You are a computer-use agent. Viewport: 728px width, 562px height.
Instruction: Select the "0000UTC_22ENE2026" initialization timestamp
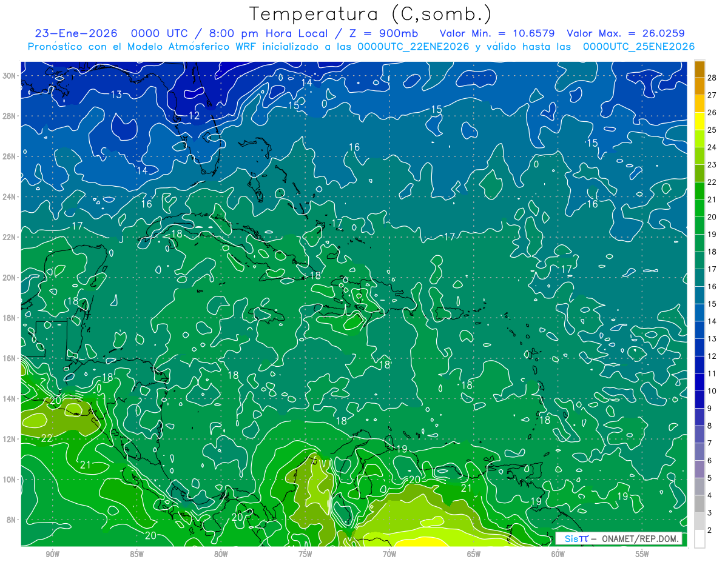point(413,47)
